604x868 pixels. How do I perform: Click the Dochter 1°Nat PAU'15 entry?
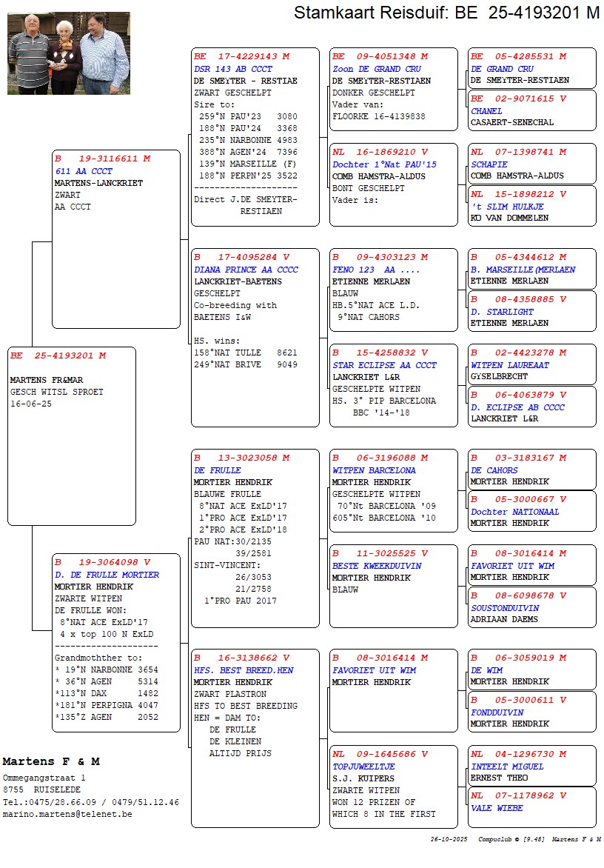[384, 164]
